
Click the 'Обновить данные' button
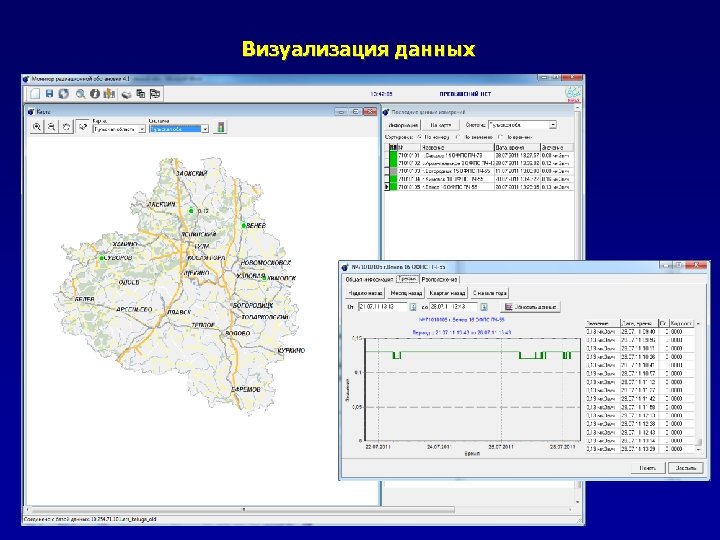[x=531, y=307]
